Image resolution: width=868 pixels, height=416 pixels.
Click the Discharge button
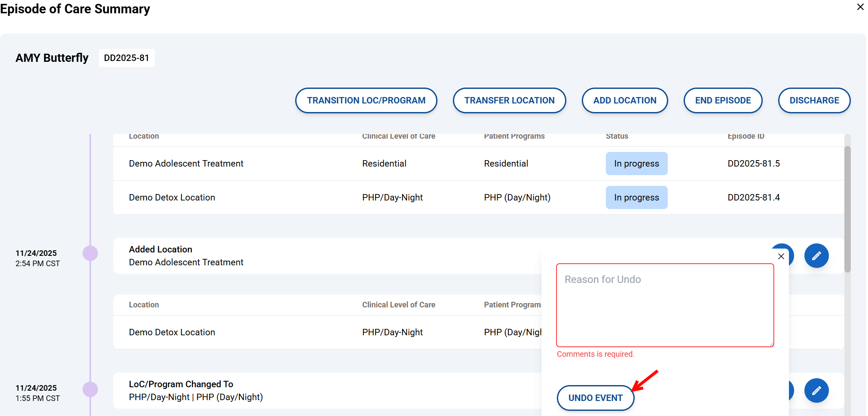(x=814, y=100)
